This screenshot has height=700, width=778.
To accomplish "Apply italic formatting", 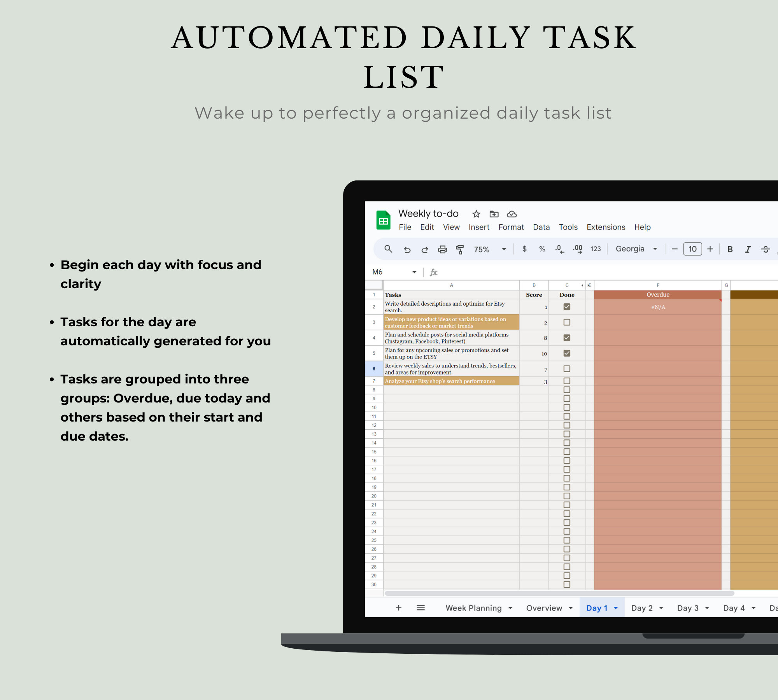I will pos(748,249).
